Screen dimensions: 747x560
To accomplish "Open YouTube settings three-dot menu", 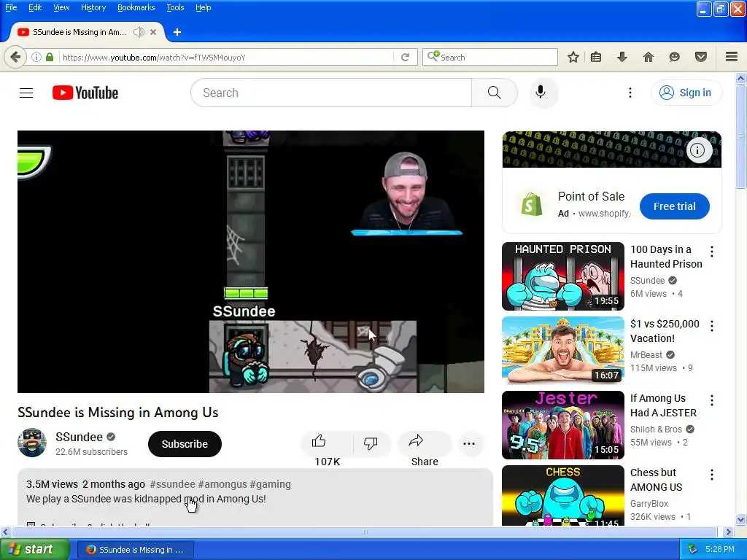I will pos(630,93).
